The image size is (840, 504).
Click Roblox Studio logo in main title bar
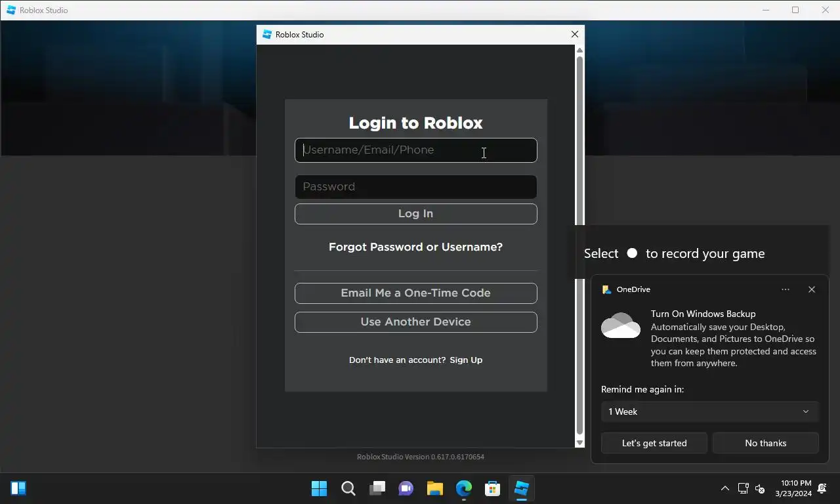click(x=11, y=10)
